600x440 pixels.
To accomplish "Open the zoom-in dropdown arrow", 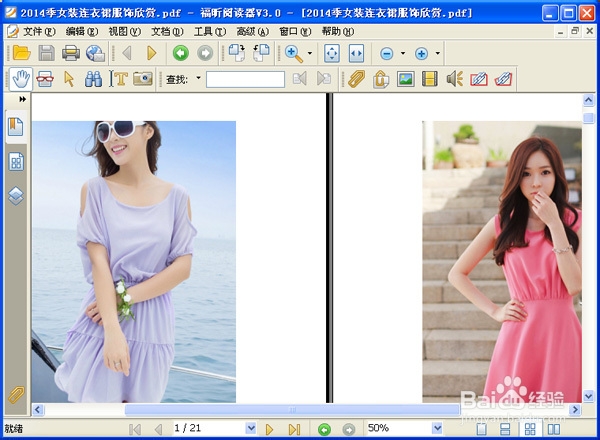I will coord(437,53).
